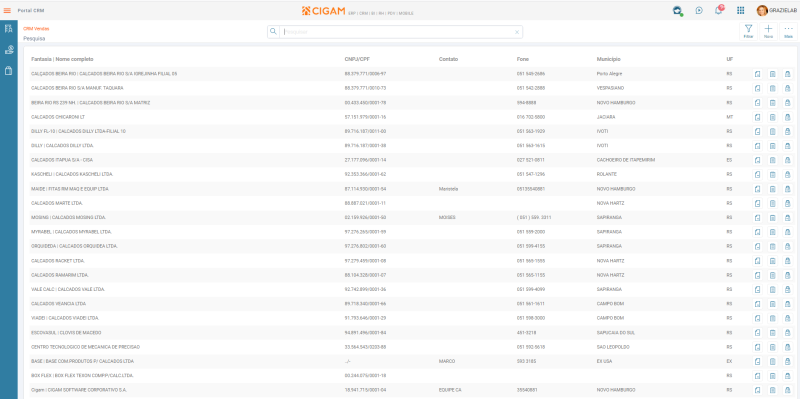This screenshot has height=399, width=800.
Task: Sort by Fantasia | Nome completo column header
Action: click(x=62, y=59)
